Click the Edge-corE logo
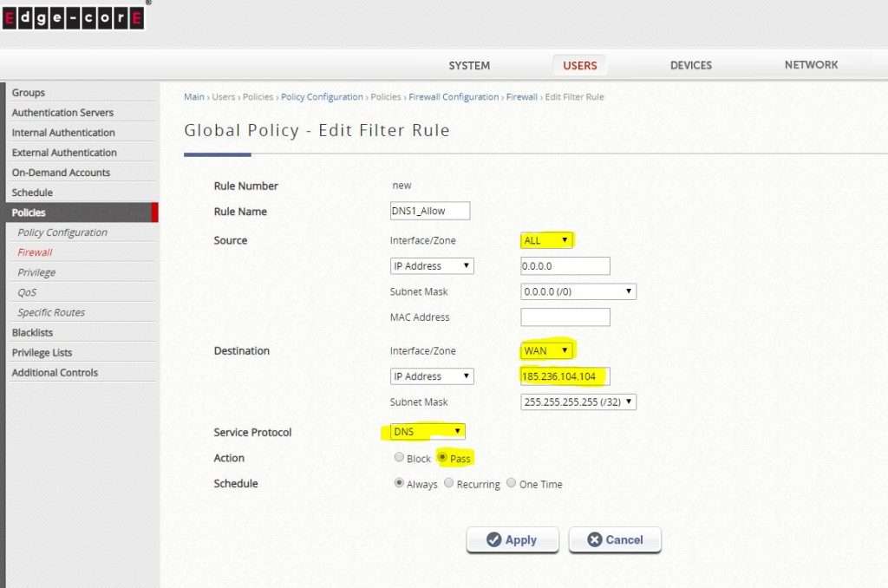Viewport: 888px width, 588px height. point(74,17)
